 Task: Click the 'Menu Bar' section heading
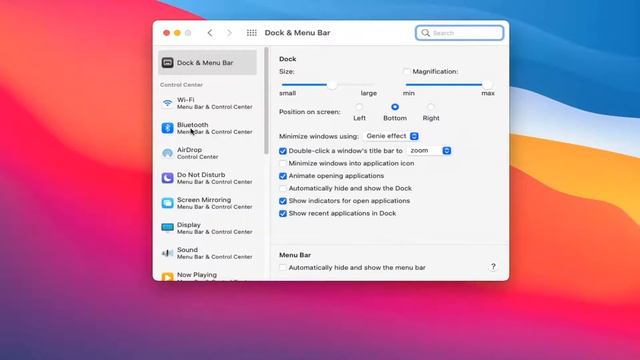[295, 255]
